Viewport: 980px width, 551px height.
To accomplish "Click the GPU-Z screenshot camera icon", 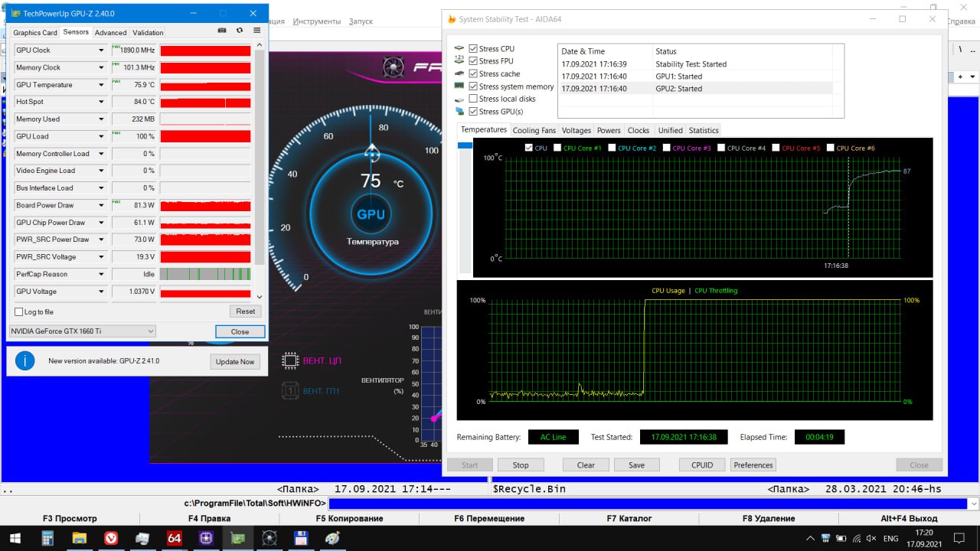I will coord(222,31).
